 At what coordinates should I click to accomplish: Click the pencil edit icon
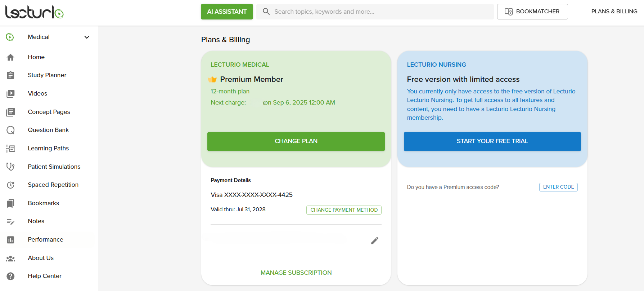375,241
